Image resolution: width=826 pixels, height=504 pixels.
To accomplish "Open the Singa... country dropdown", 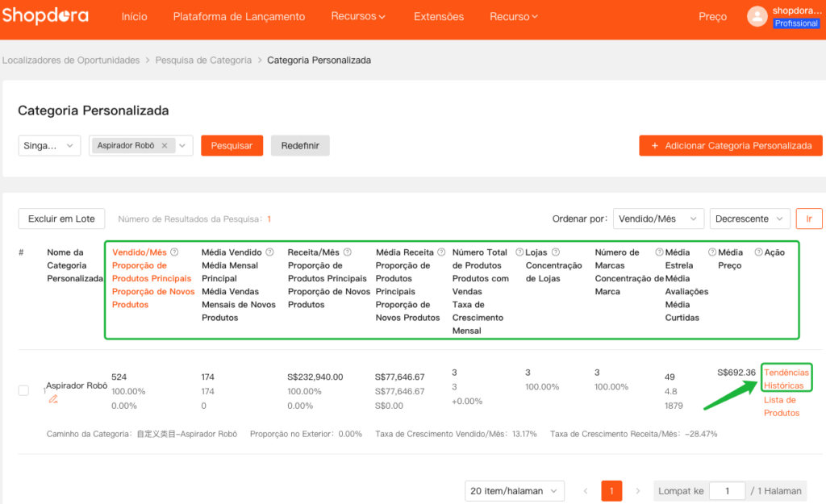I will click(49, 146).
